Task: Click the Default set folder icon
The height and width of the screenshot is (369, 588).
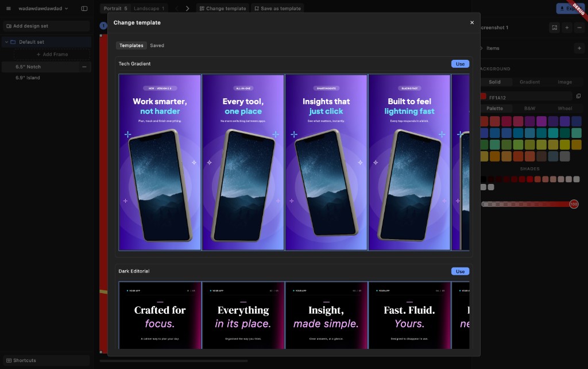Action: [x=13, y=42]
